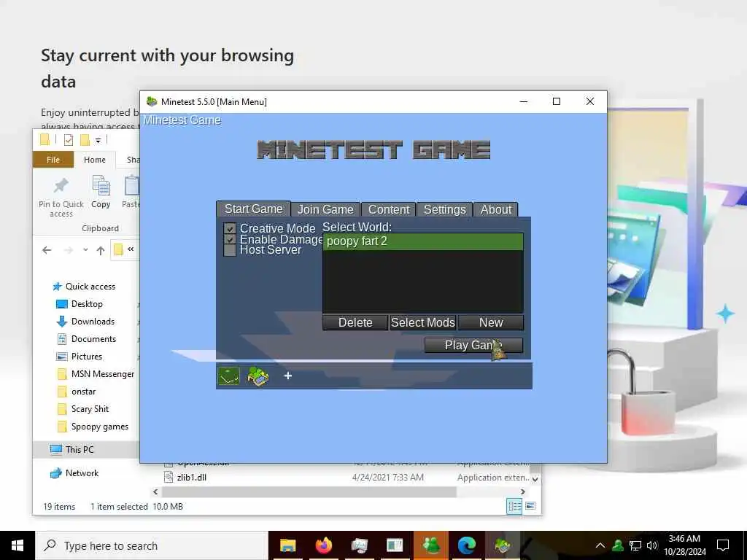The height and width of the screenshot is (560, 747).
Task: Open Firefox from the taskbar
Action: coord(323,545)
